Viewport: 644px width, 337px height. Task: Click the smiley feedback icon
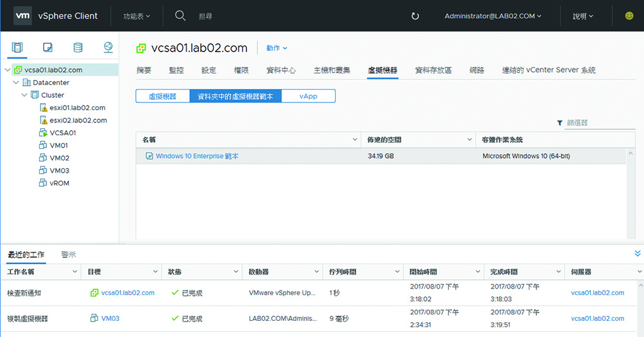[x=629, y=15]
